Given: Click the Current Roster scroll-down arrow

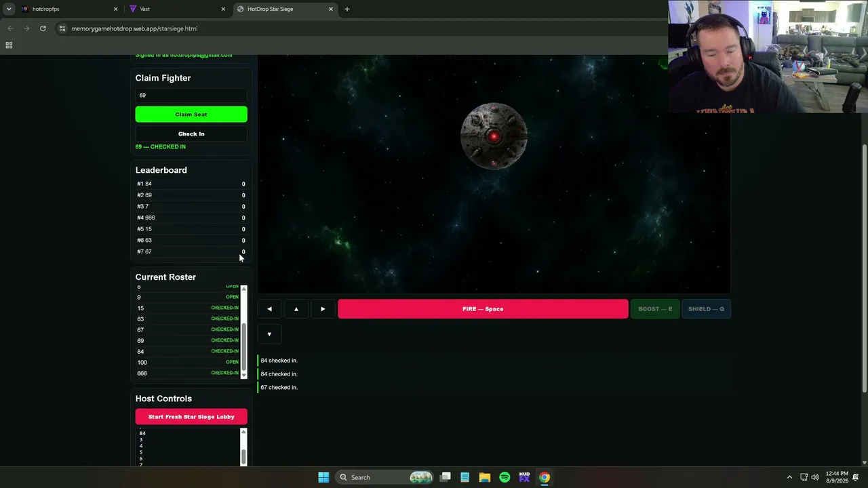Looking at the screenshot, I should (x=244, y=375).
